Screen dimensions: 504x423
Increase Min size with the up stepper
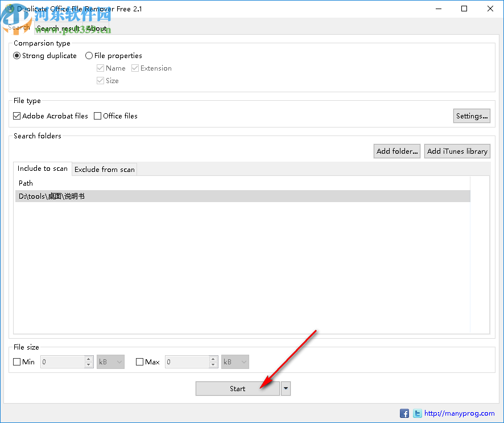(88, 359)
